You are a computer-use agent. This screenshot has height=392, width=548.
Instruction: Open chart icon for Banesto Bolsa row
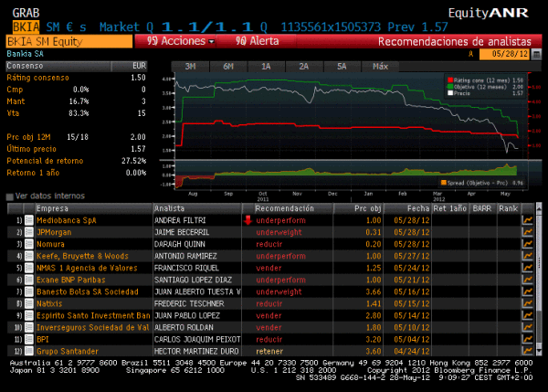click(x=527, y=291)
